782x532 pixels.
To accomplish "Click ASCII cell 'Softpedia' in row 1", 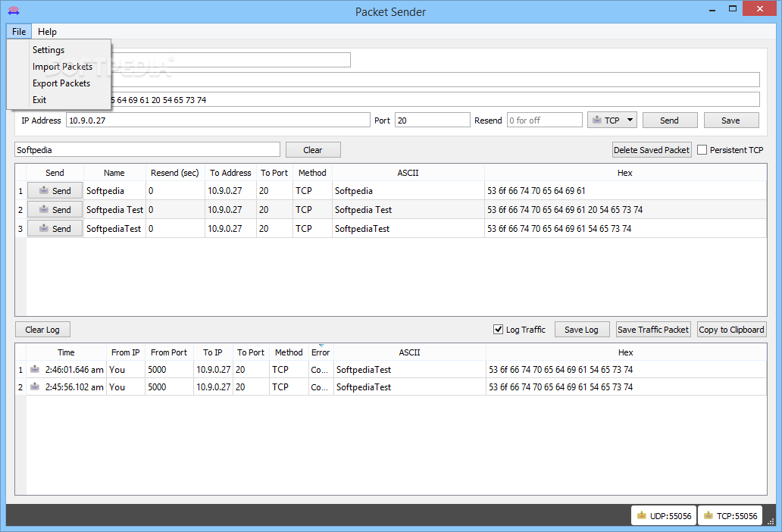I will [408, 190].
